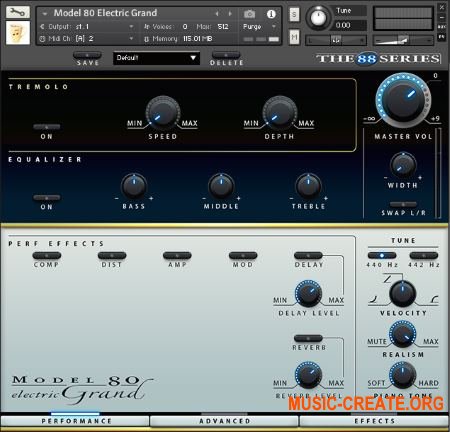This screenshot has height=432, width=450.
Task: Go to next instrument with right arrow
Action: [230, 14]
